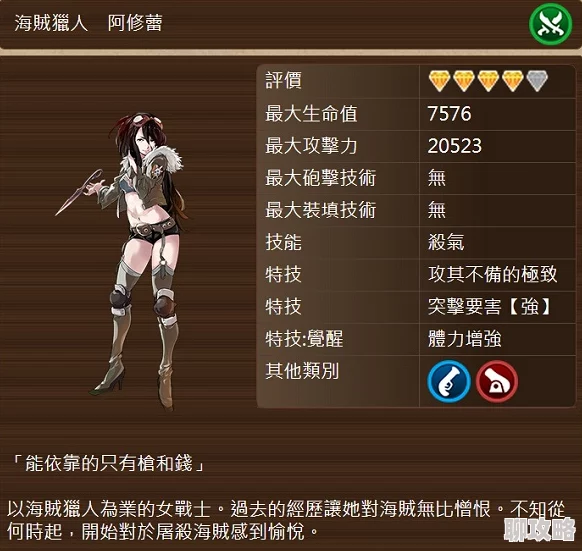This screenshot has height=551, width=582.
Task: Click the grey fifth diamond rating
Action: 537,81
